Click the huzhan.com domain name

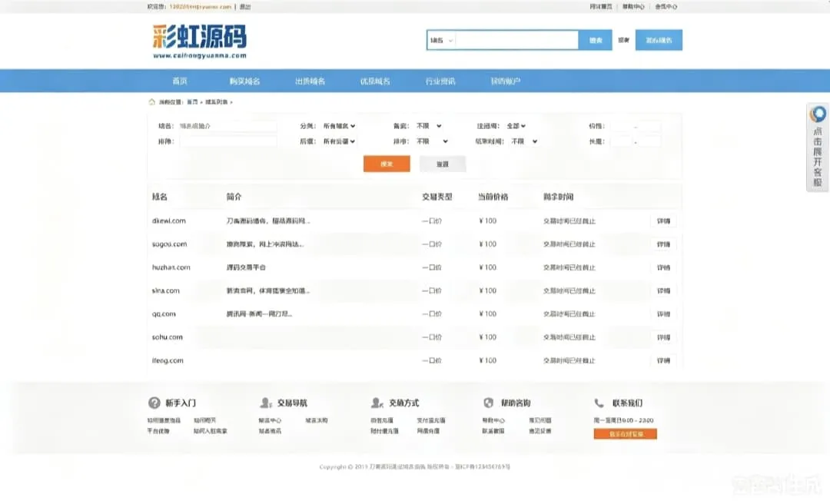(x=171, y=267)
